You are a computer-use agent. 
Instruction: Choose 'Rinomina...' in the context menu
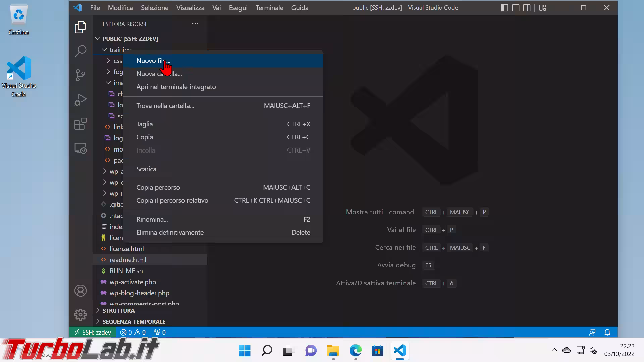(x=152, y=219)
